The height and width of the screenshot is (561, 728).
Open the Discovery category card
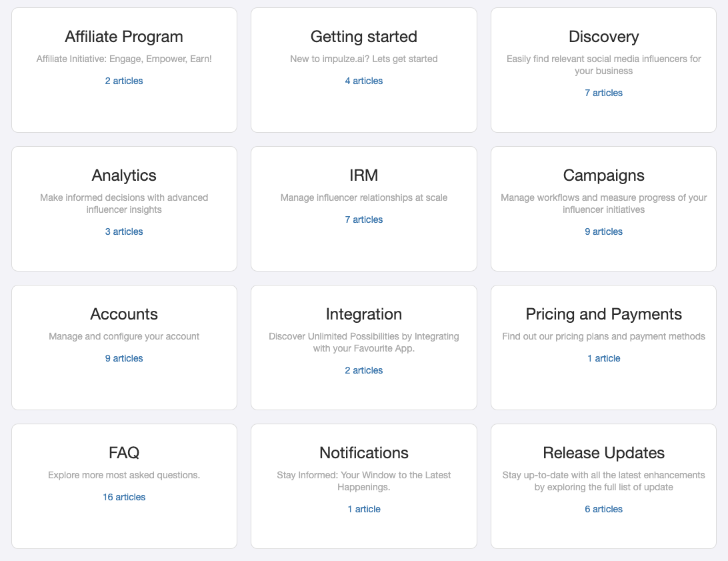(603, 37)
